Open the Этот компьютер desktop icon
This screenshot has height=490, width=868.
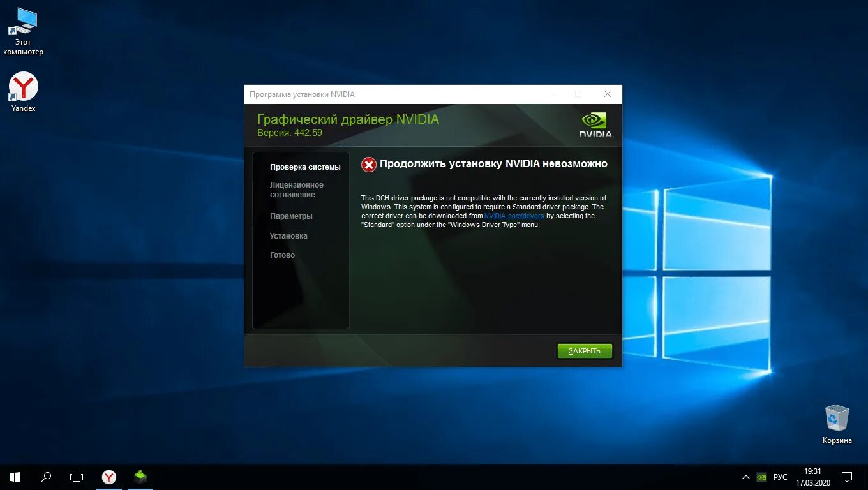[x=23, y=32]
